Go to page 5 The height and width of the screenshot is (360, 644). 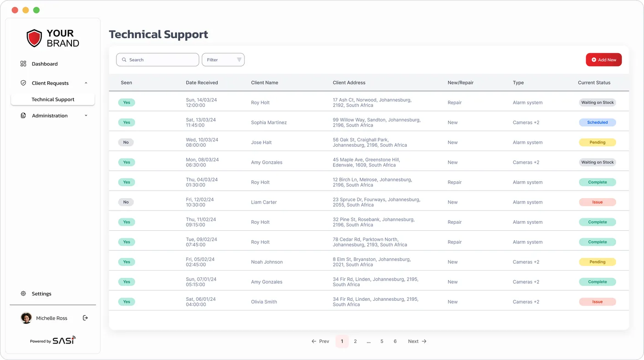pyautogui.click(x=382, y=341)
